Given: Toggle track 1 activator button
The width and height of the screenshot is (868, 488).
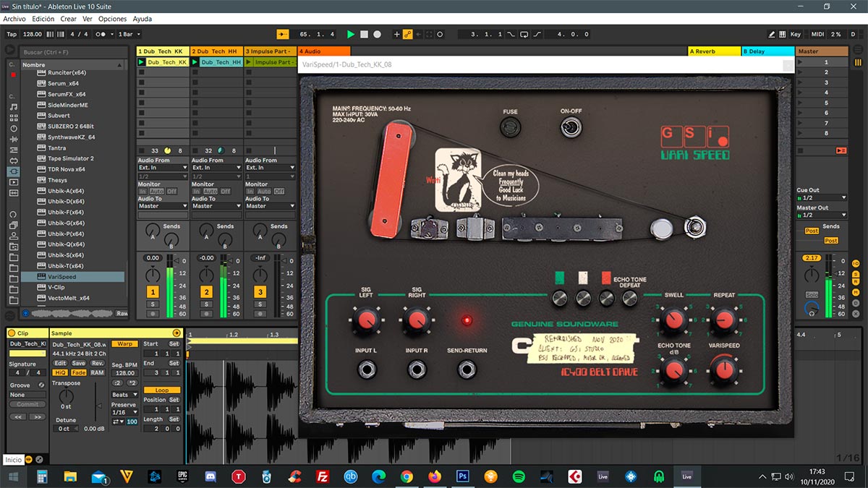Looking at the screenshot, I should tap(153, 292).
